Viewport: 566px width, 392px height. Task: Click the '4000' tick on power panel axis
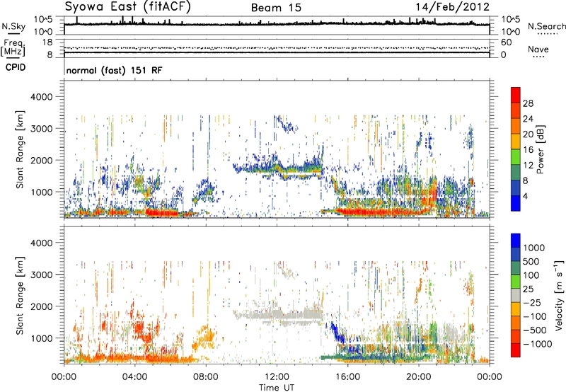[x=42, y=97]
